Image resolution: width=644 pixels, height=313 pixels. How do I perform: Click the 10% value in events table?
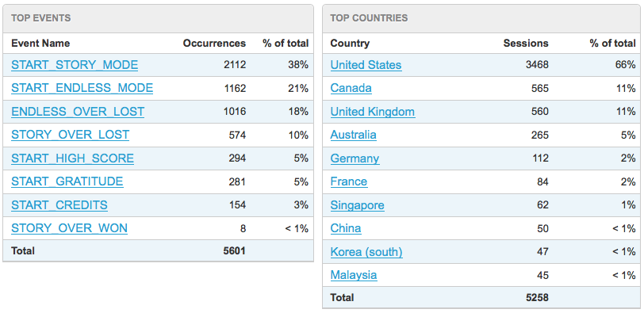(x=298, y=135)
